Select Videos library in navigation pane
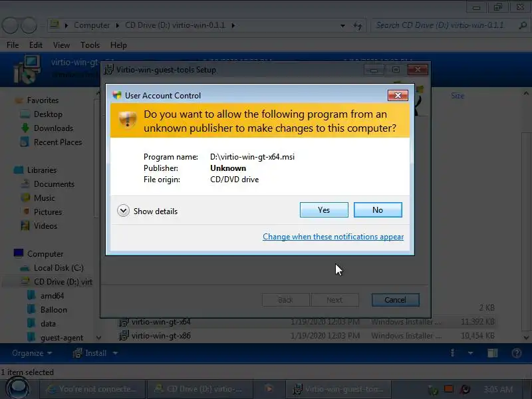The height and width of the screenshot is (399, 532). pos(45,225)
